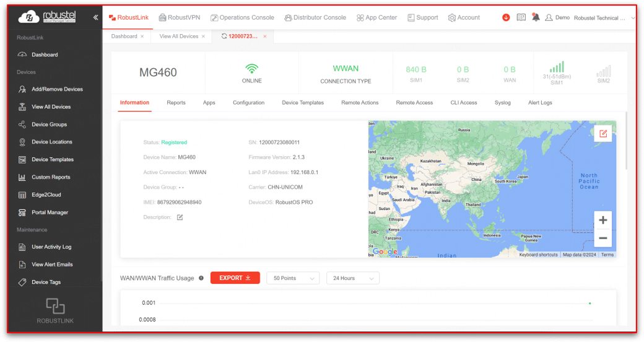The height and width of the screenshot is (342, 644).
Task: Select the Information tab
Action: (135, 103)
